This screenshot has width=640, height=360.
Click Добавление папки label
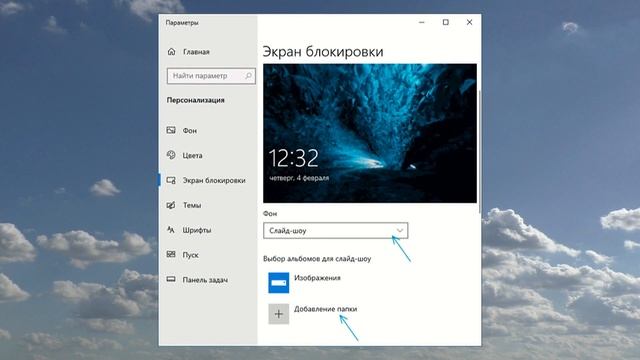pyautogui.click(x=326, y=309)
